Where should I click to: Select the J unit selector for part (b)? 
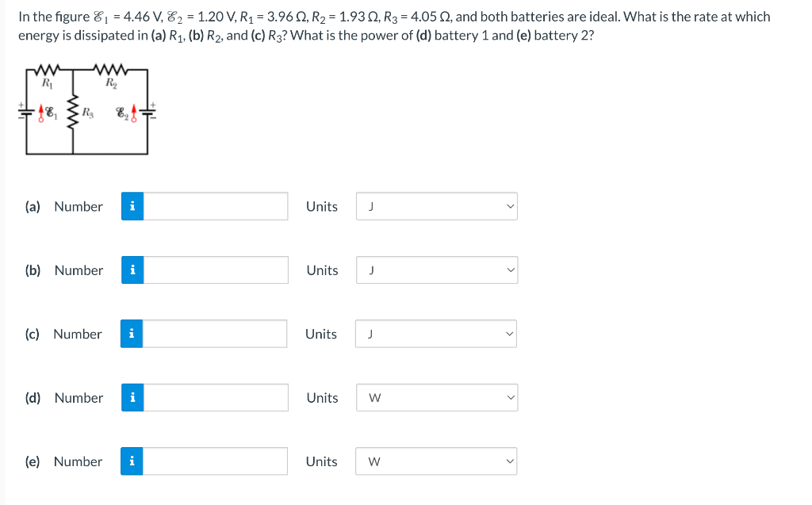point(436,270)
